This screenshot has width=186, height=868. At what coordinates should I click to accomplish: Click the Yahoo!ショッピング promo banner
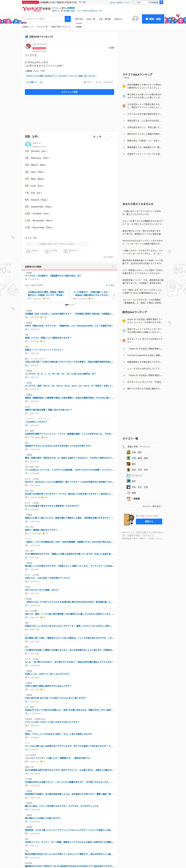pyautogui.click(x=54, y=2)
